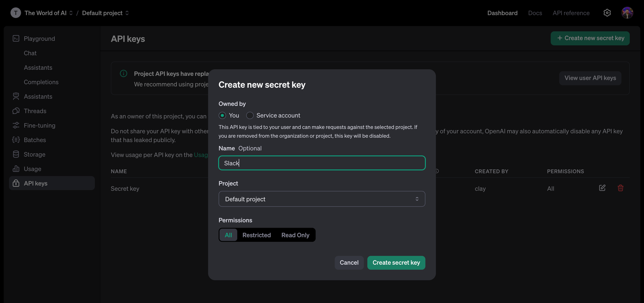Select the Service account radio option
The width and height of the screenshot is (644, 303).
(250, 115)
